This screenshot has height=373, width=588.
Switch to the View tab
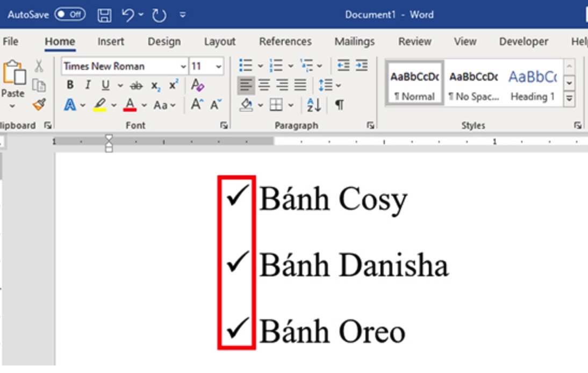click(x=465, y=41)
